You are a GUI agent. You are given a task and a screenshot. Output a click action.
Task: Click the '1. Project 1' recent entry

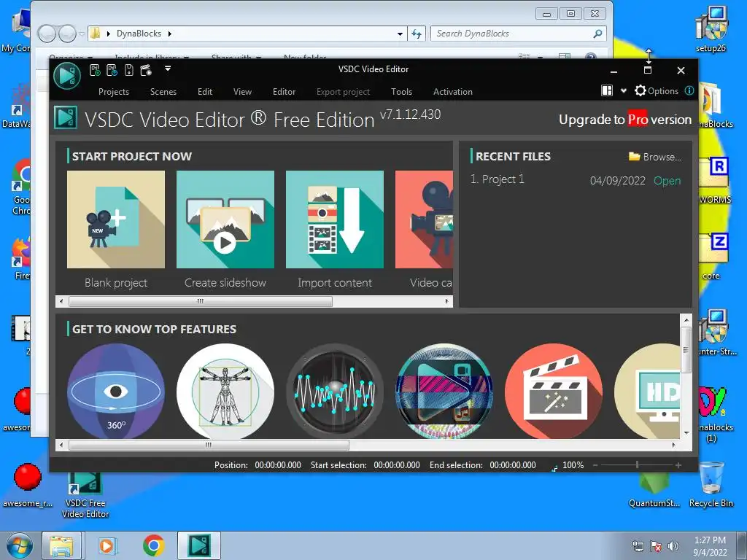click(497, 179)
